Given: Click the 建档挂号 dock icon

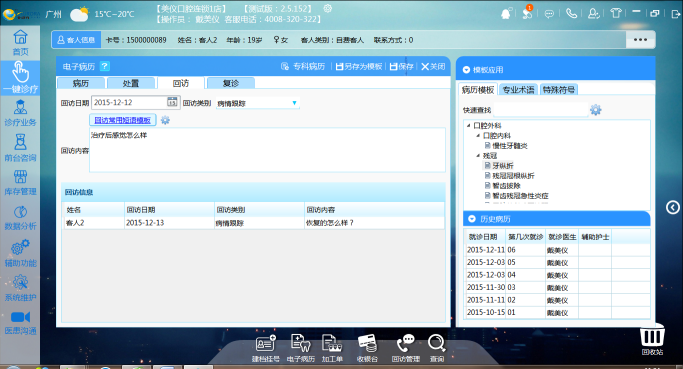Looking at the screenshot, I should [265, 348].
